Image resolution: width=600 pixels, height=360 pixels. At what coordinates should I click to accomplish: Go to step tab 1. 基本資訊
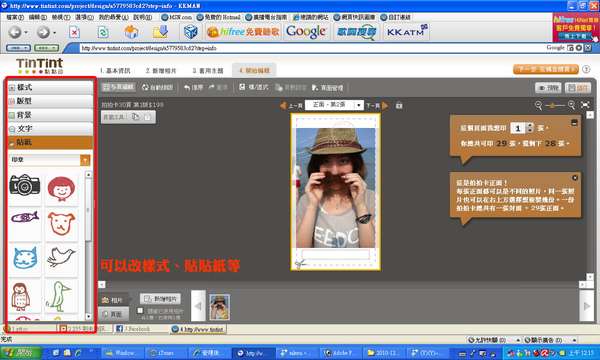pyautogui.click(x=115, y=71)
